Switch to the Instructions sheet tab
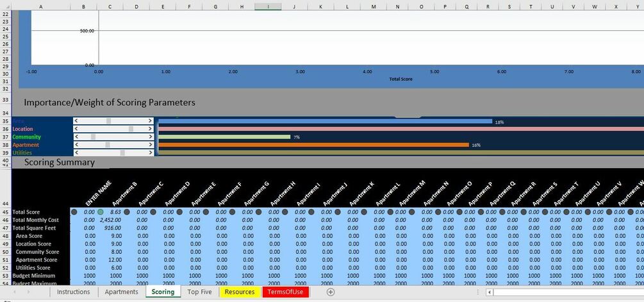This screenshot has width=644, height=302. pos(73,292)
